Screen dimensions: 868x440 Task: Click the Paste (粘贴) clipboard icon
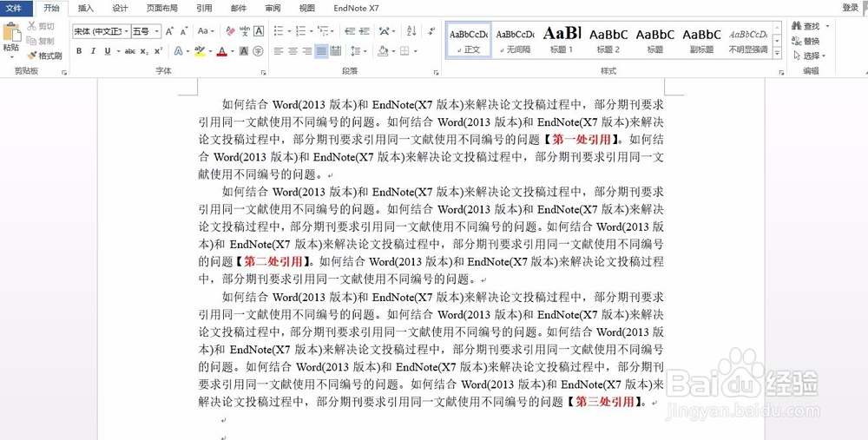[x=11, y=33]
